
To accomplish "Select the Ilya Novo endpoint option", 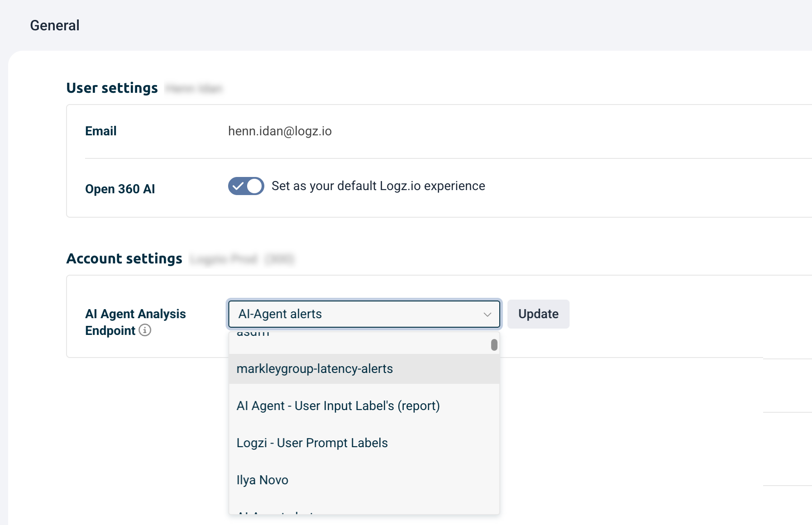I will coord(262,480).
